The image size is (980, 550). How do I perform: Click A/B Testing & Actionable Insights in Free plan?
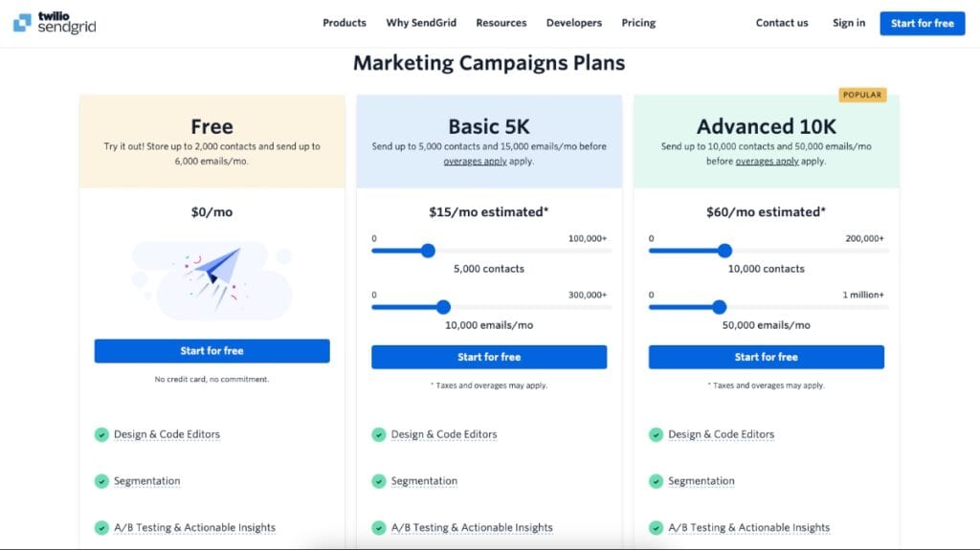194,527
